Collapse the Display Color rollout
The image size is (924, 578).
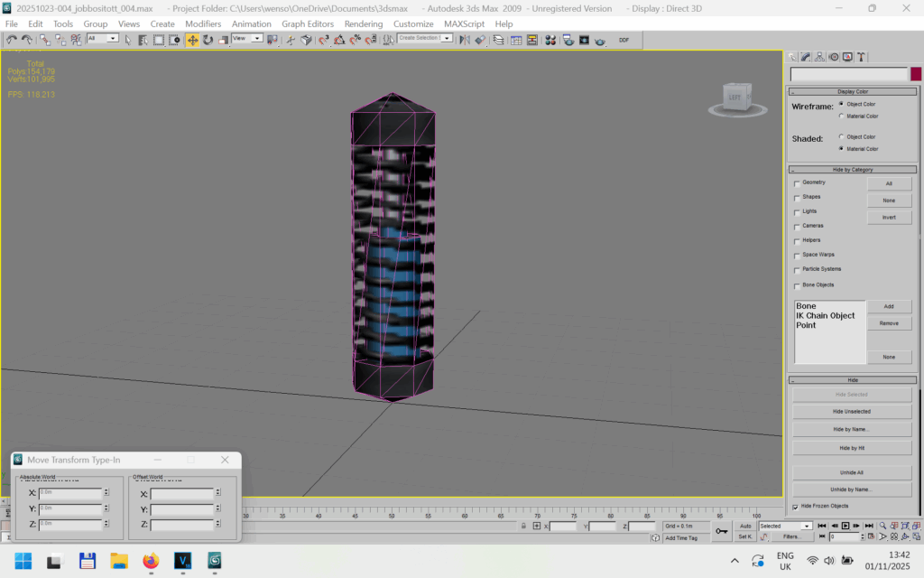853,91
